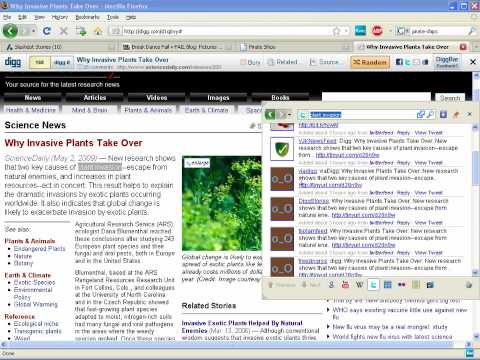Open Global Warming link
Viewport: 480px width, 360px height.
36,304
